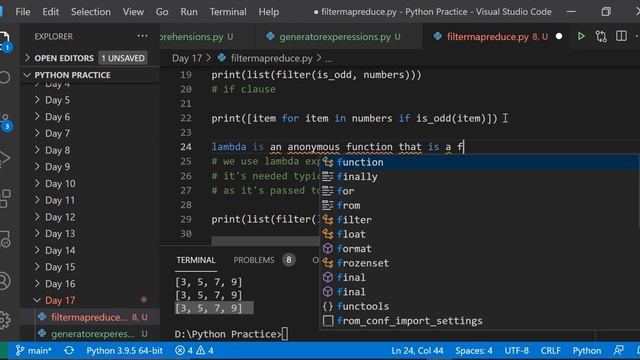Select frozenset suggestion

480,263
